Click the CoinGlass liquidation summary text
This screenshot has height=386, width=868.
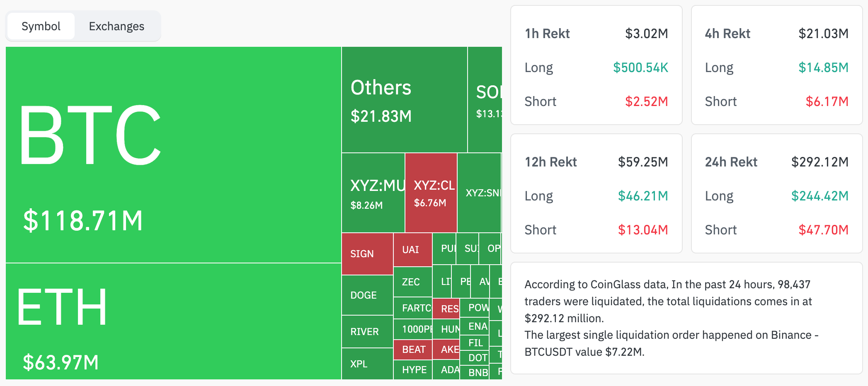672,318
